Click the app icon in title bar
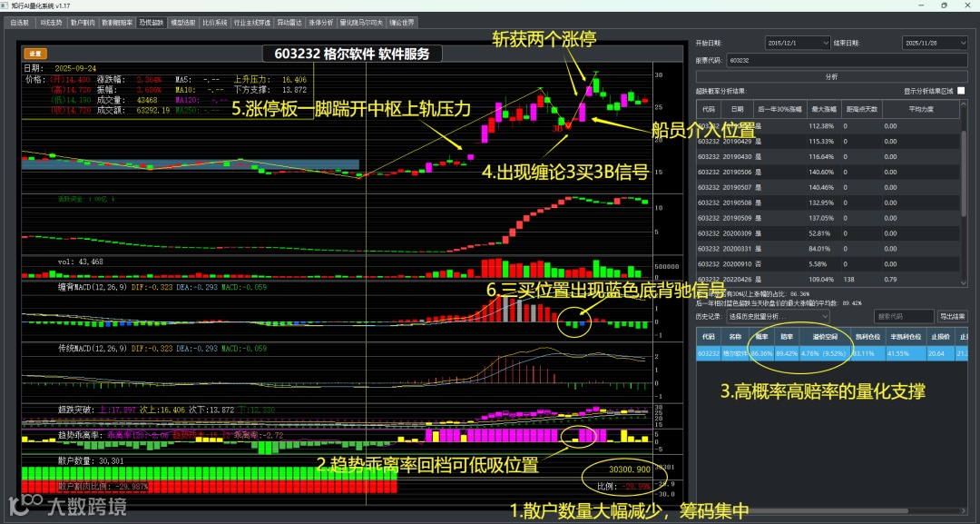This screenshot has height=524, width=980. click(x=5, y=5)
